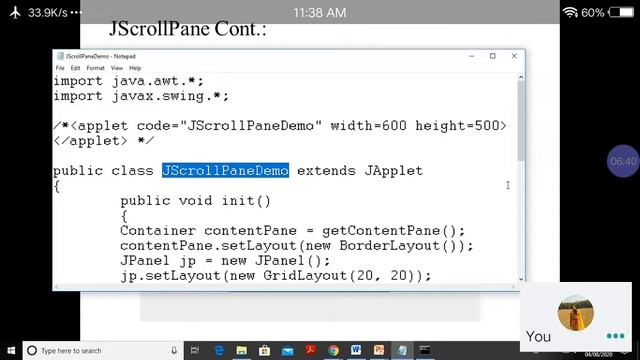Open File Explorer from the taskbar
This screenshot has width=640, height=360.
(x=242, y=350)
